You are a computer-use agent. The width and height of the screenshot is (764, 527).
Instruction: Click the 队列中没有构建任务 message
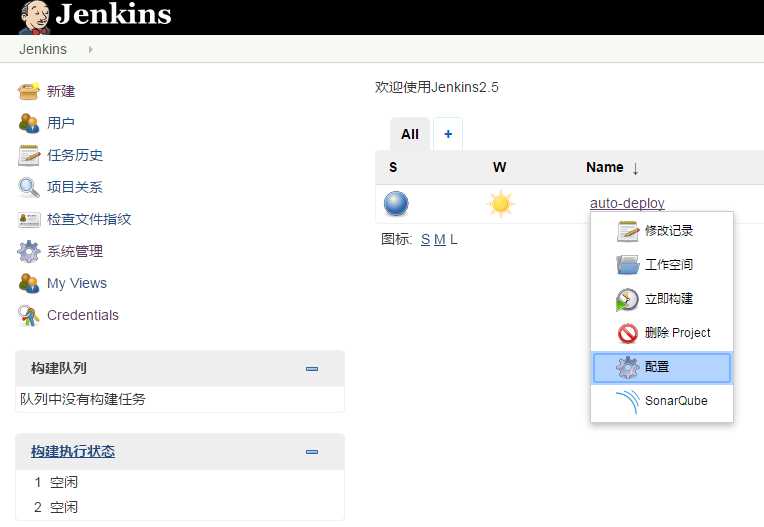coord(83,399)
